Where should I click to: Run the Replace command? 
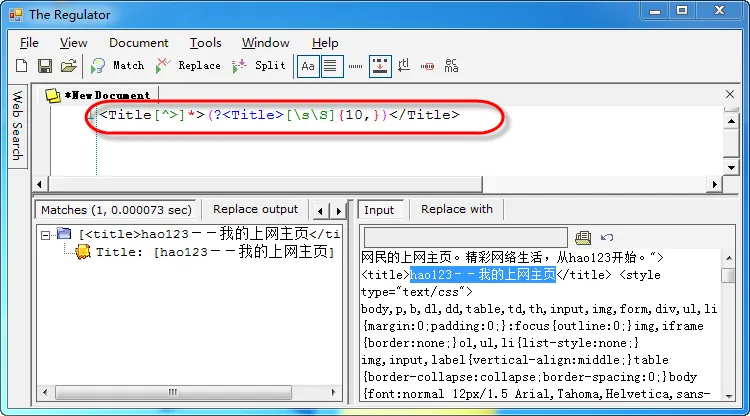(x=188, y=66)
